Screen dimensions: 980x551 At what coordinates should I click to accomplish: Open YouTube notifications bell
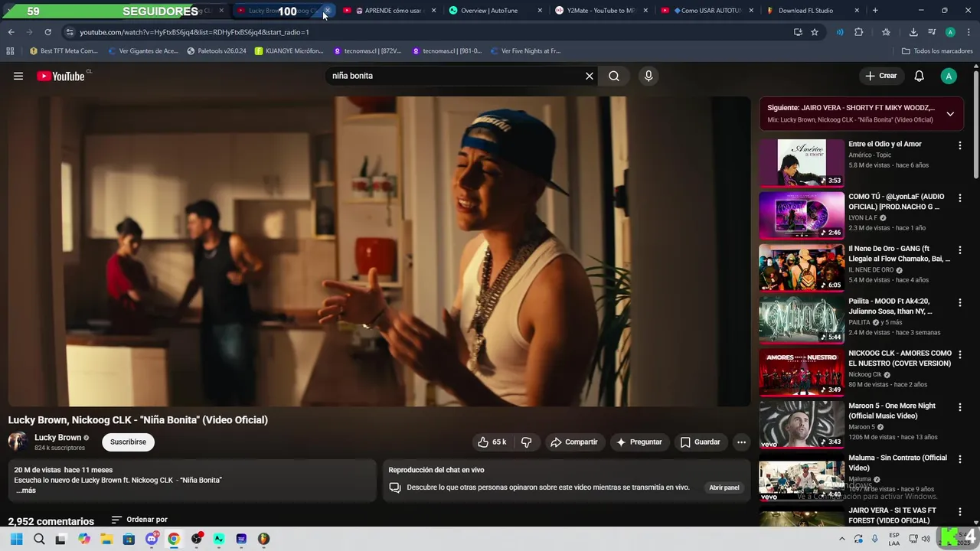pyautogui.click(x=920, y=76)
